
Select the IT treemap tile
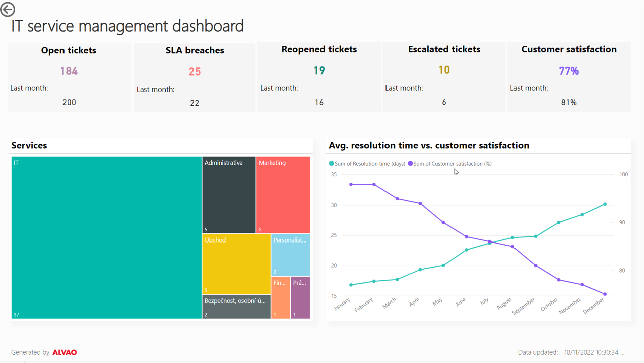coord(106,237)
